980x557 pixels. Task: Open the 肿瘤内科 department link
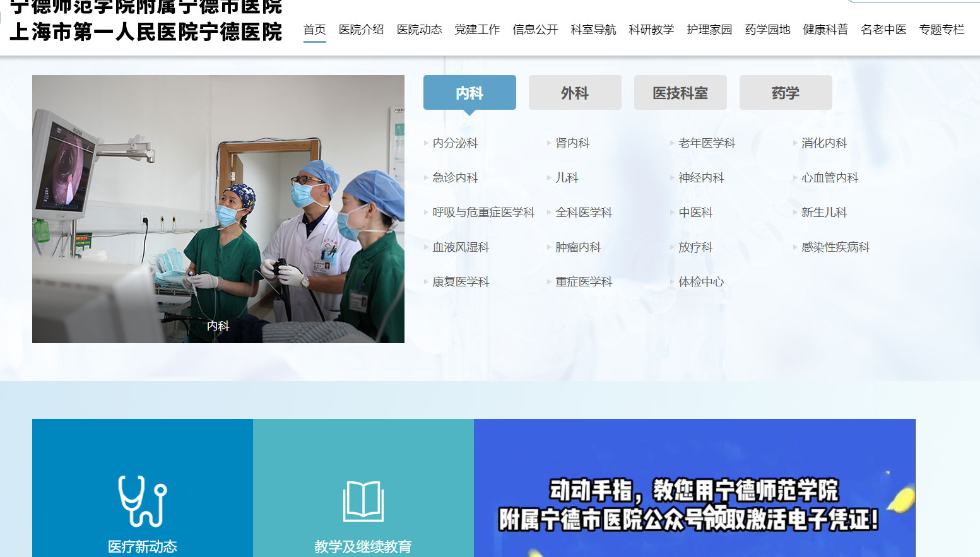tap(578, 247)
